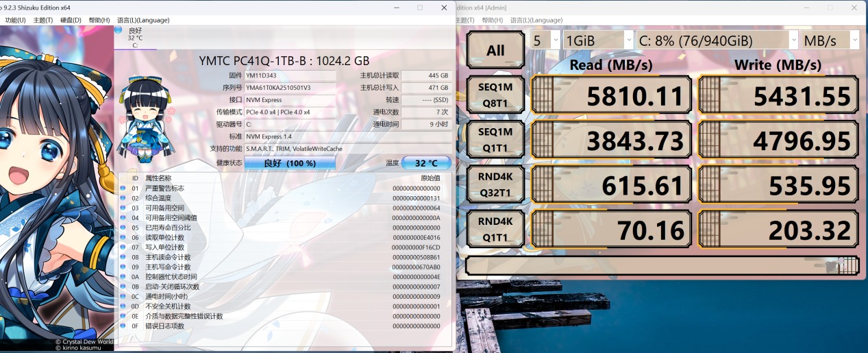This screenshot has width=868, height=353.
Task: Run the SEQ1M Q1T1 benchmark
Action: click(495, 139)
